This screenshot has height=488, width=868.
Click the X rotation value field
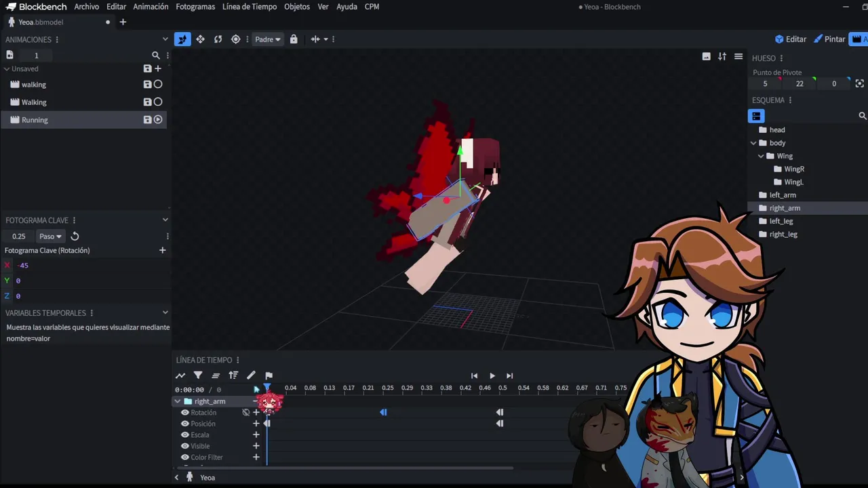(92, 265)
